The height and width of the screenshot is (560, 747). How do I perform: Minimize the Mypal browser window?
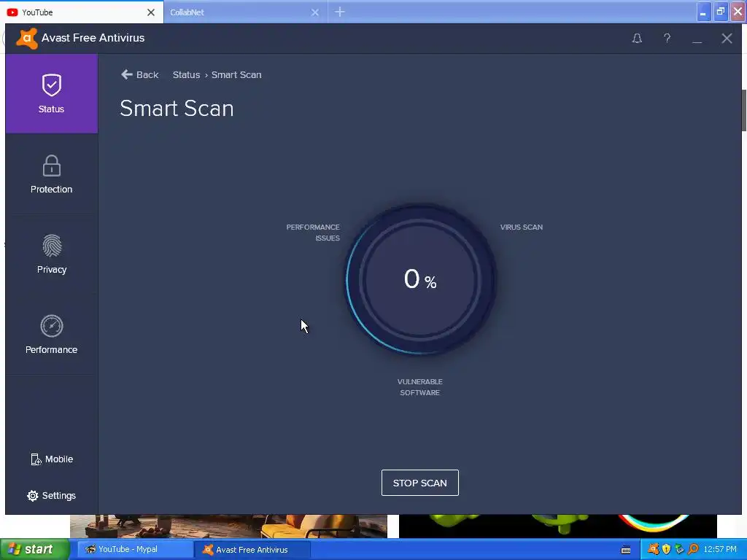[x=703, y=12]
